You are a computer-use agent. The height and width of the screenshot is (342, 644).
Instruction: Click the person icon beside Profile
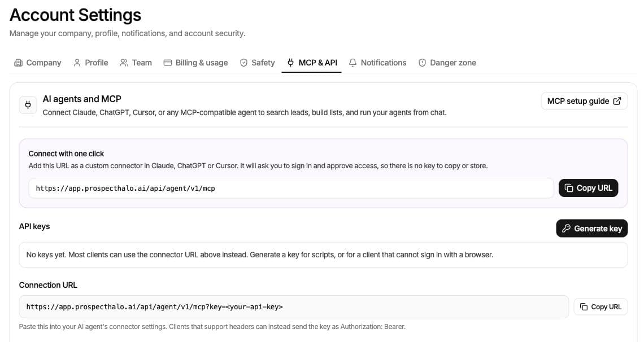(77, 63)
